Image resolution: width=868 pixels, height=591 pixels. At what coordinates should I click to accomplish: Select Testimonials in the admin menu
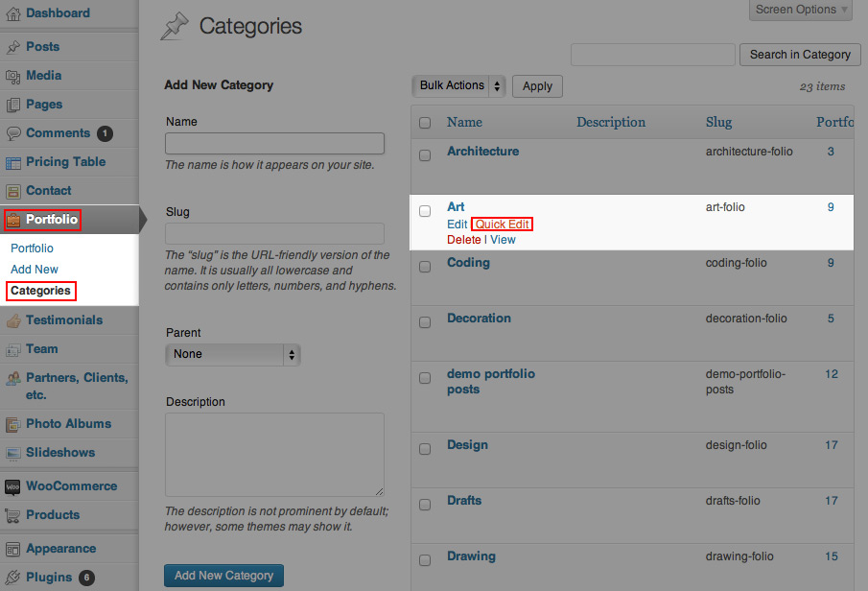pyautogui.click(x=63, y=320)
